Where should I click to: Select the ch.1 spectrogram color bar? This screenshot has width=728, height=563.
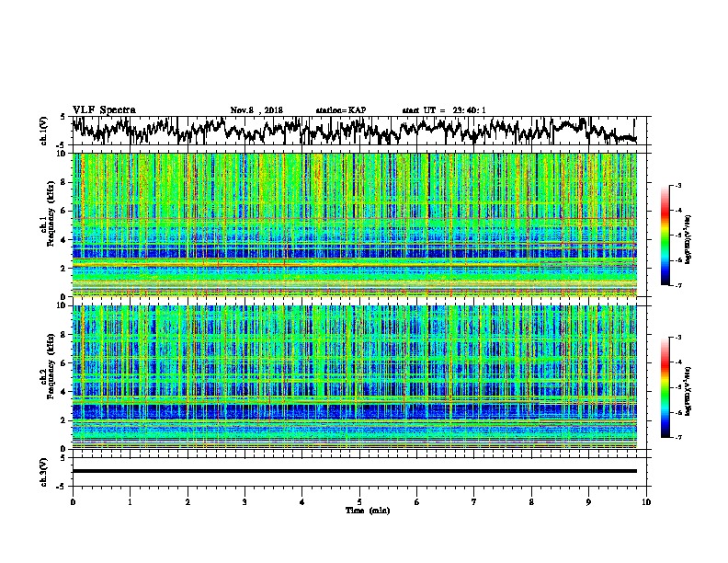coord(665,236)
